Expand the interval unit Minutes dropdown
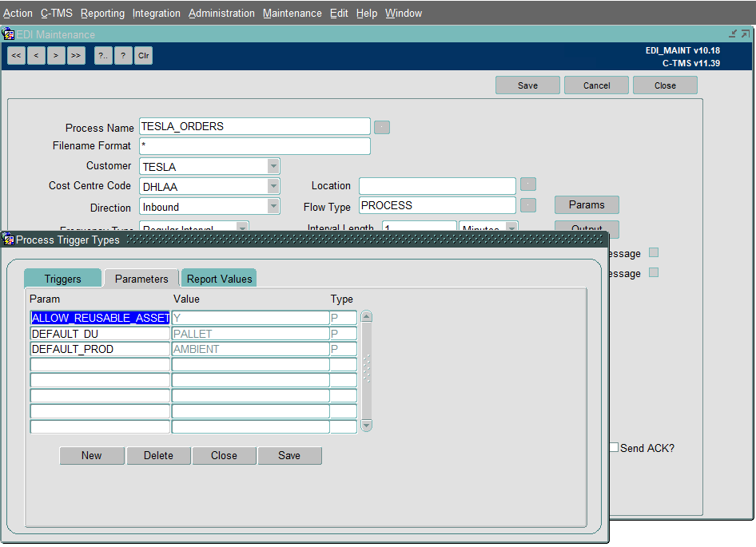756x547 pixels. point(511,227)
